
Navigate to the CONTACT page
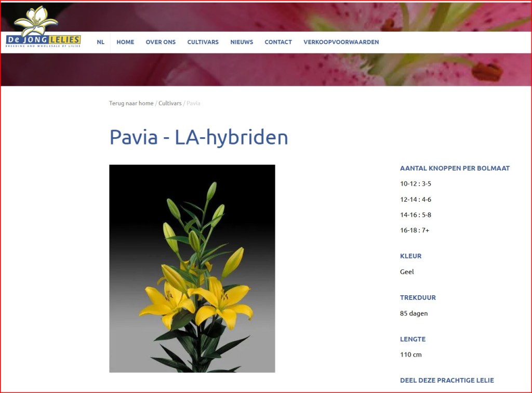[278, 42]
